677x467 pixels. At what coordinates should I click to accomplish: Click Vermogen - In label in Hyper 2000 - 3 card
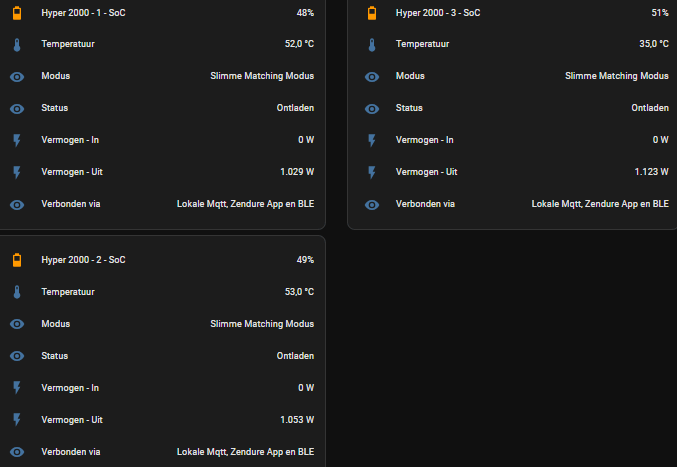coord(425,140)
